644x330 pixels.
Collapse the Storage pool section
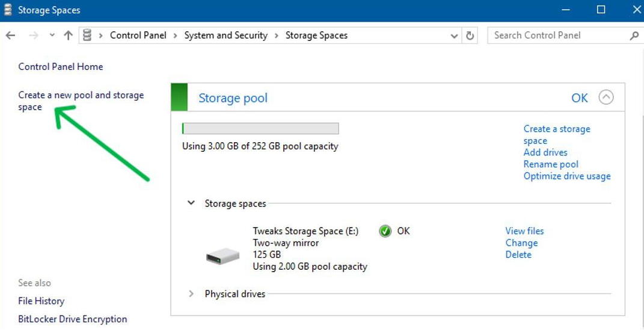[x=606, y=98]
